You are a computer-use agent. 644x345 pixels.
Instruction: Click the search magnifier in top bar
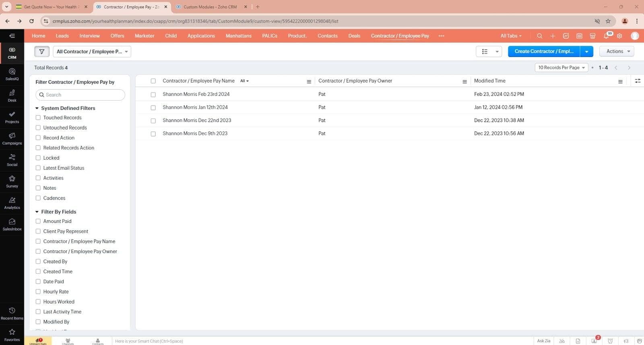click(540, 36)
